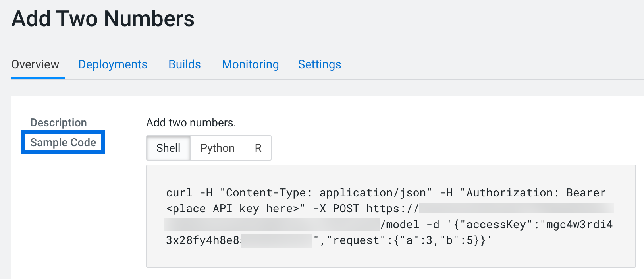Image resolution: width=644 pixels, height=279 pixels.
Task: Select the Settings tab
Action: [x=320, y=64]
